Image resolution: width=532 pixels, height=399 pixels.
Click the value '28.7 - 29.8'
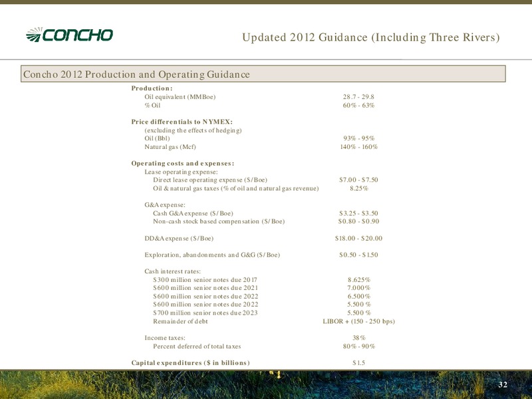tap(358, 96)
